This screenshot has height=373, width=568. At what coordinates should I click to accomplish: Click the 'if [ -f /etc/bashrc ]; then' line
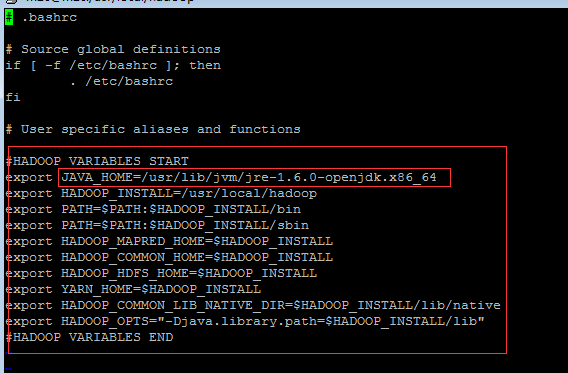[113, 66]
